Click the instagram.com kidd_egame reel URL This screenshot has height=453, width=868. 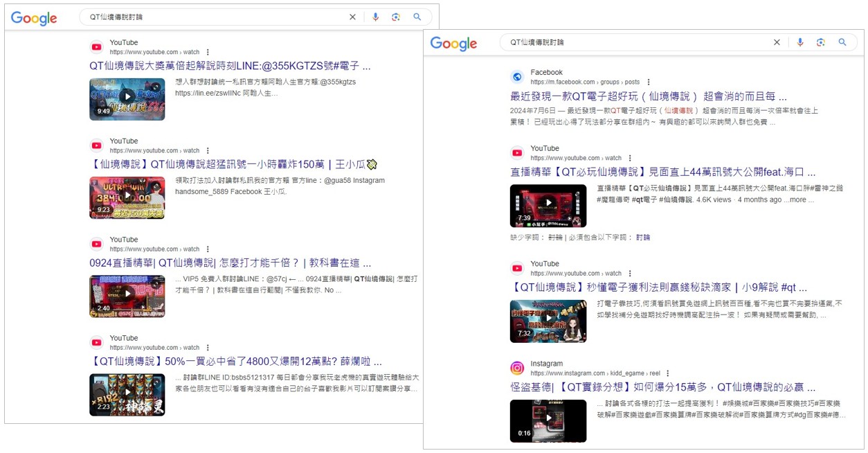coord(595,373)
